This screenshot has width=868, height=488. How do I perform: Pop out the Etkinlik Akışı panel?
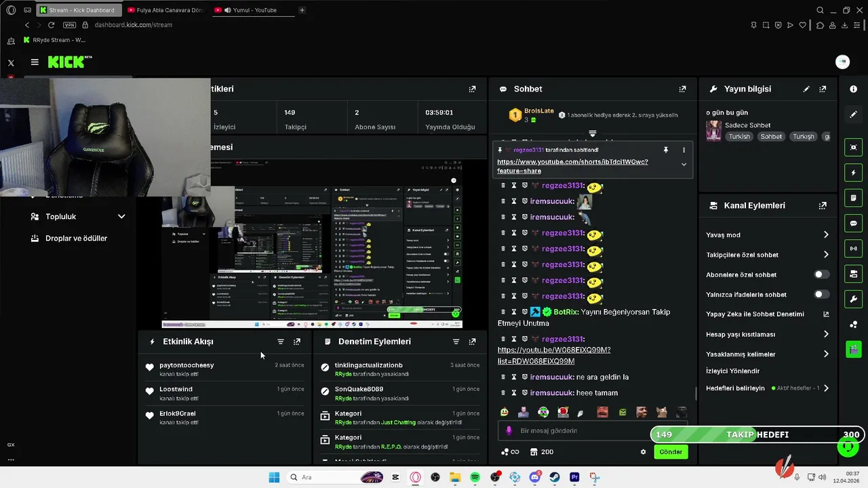click(x=296, y=342)
